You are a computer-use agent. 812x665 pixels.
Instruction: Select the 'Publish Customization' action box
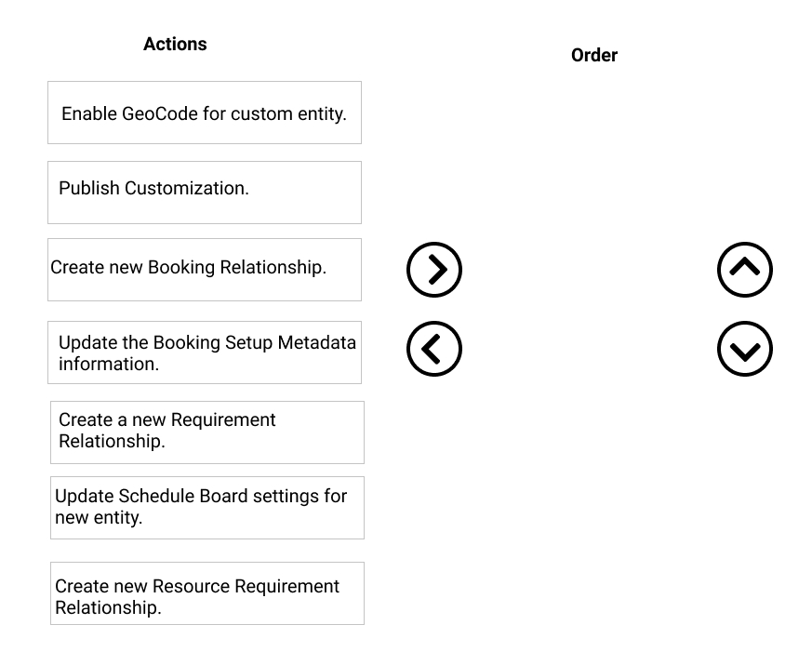(x=205, y=193)
